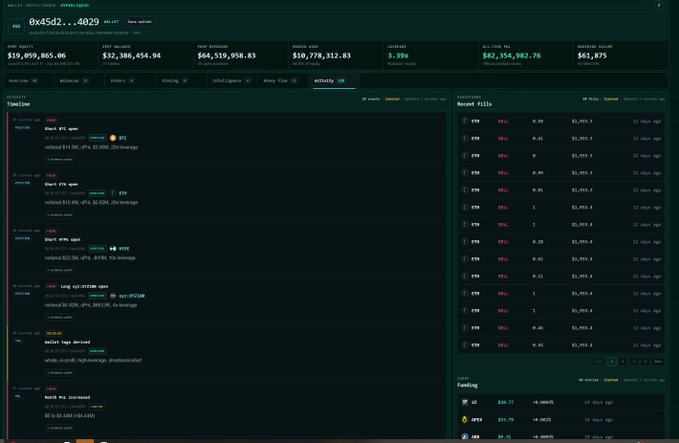Open the help question mark icon
Screen dimensions: 679x443
659,5
